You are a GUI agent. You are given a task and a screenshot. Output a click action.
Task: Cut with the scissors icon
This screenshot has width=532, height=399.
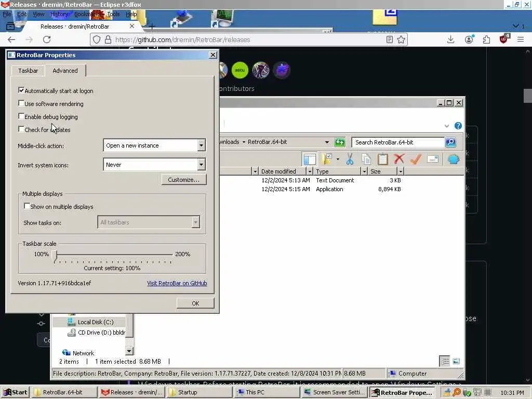pos(350,159)
